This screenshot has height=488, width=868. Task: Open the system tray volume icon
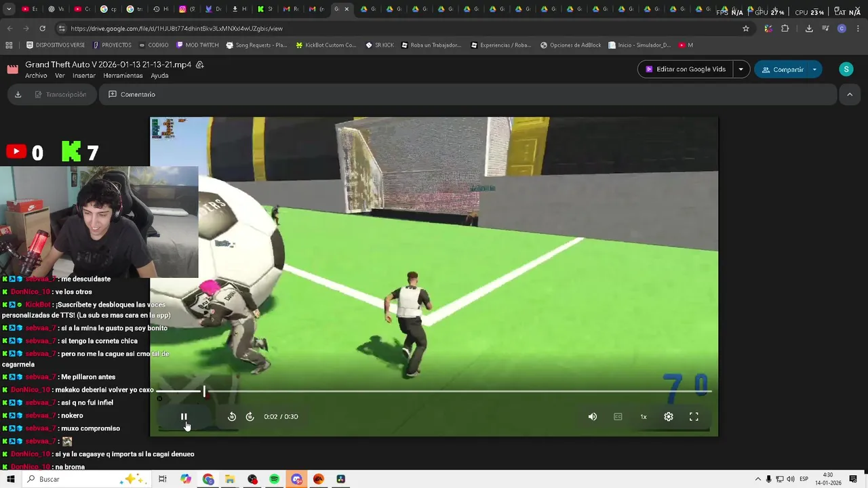(x=791, y=479)
